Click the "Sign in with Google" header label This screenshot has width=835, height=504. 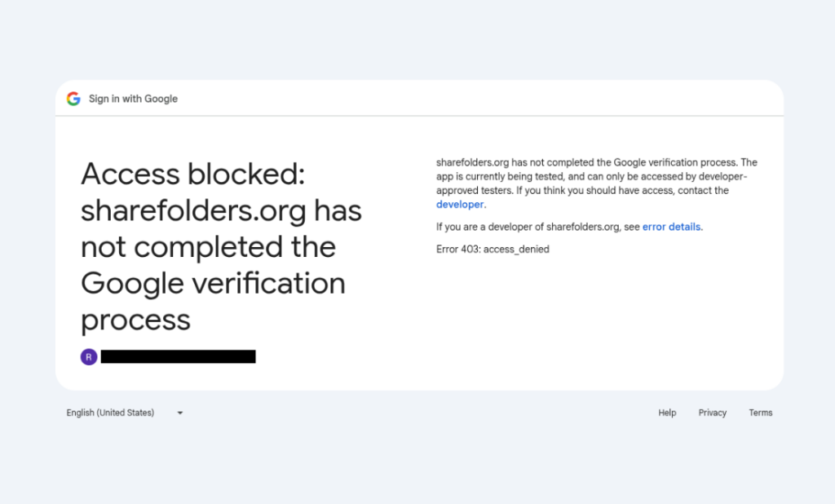click(x=133, y=98)
